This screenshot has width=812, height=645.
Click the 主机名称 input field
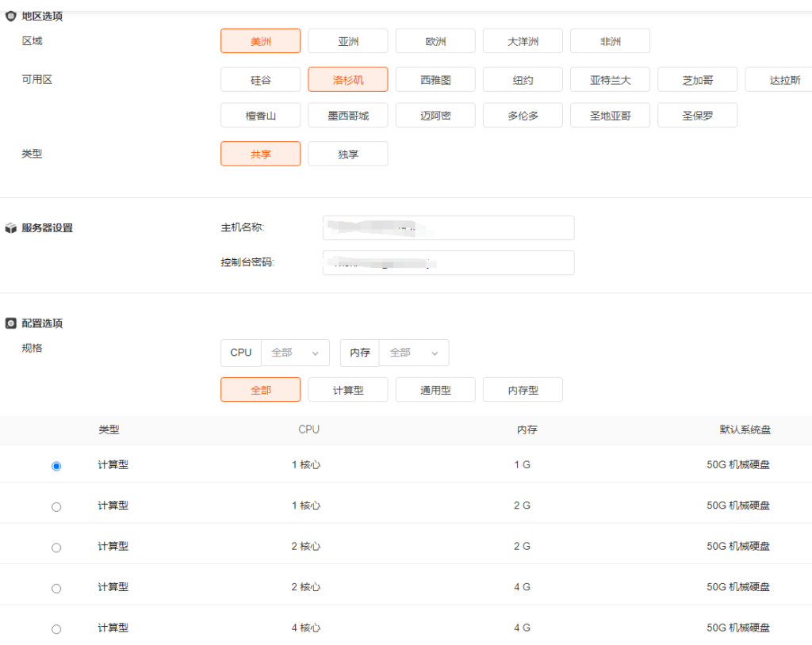coord(448,228)
